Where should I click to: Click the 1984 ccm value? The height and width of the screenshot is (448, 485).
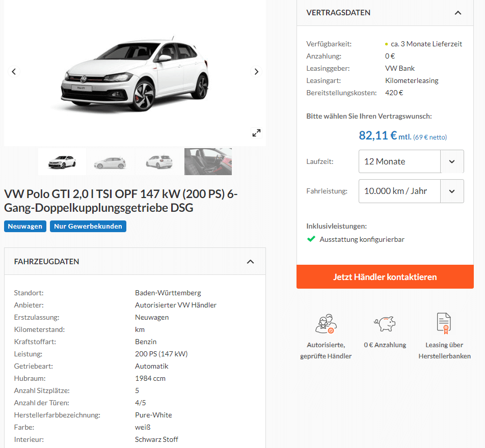[150, 378]
